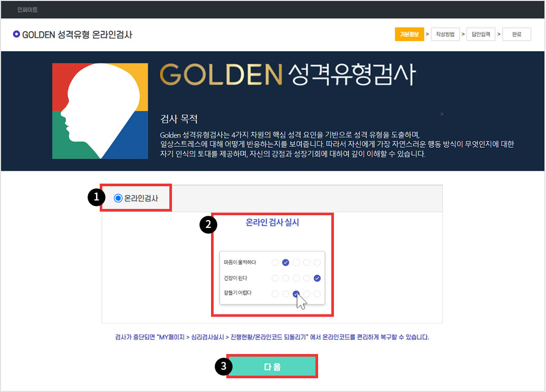The height and width of the screenshot is (392, 546).
Task: Click the middle rating circle for 잠들기 어렵다
Action: 296,293
